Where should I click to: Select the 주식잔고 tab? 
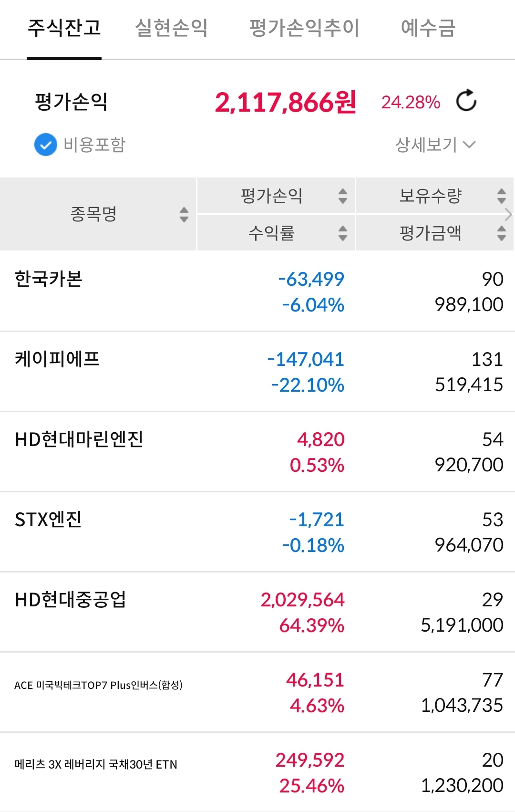tap(64, 28)
